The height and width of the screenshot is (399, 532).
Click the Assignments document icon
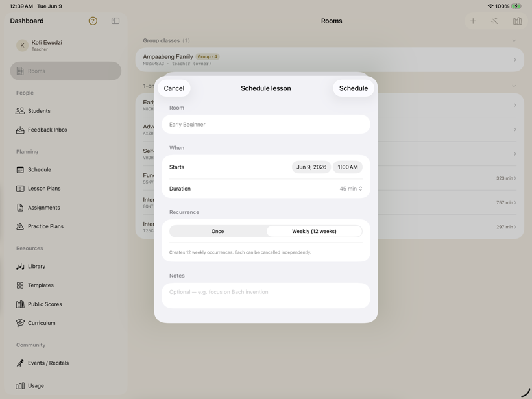coord(20,208)
